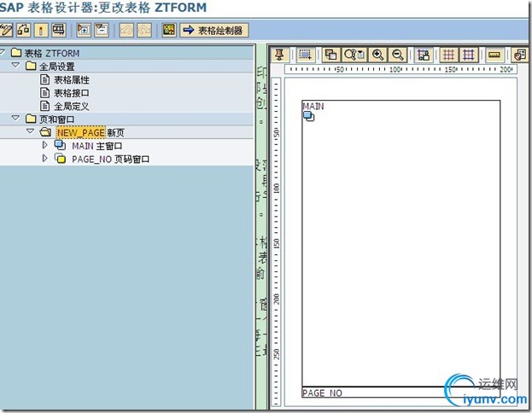The height and width of the screenshot is (413, 532).
Task: Click the MAIN window icon on the layout canvas
Action: (x=309, y=117)
